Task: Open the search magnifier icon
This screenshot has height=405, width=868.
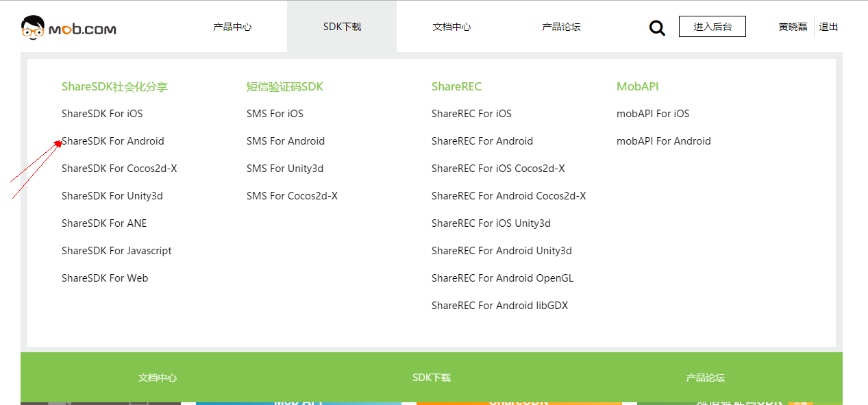Action: tap(657, 27)
